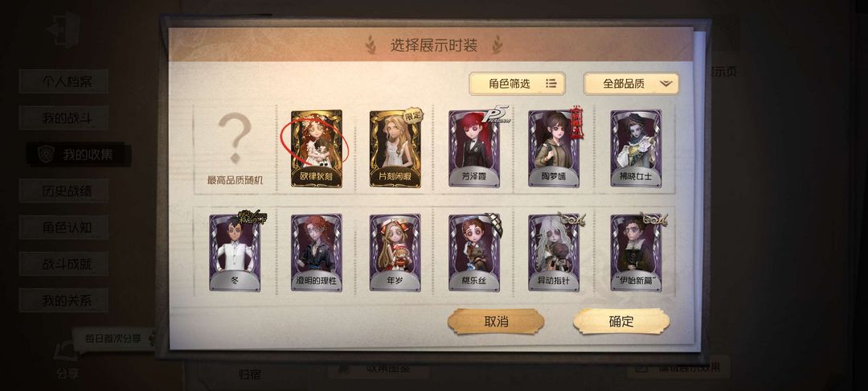This screenshot has width=868, height=391.
Task: Open the 角色筛选 character filter list
Action: [517, 84]
